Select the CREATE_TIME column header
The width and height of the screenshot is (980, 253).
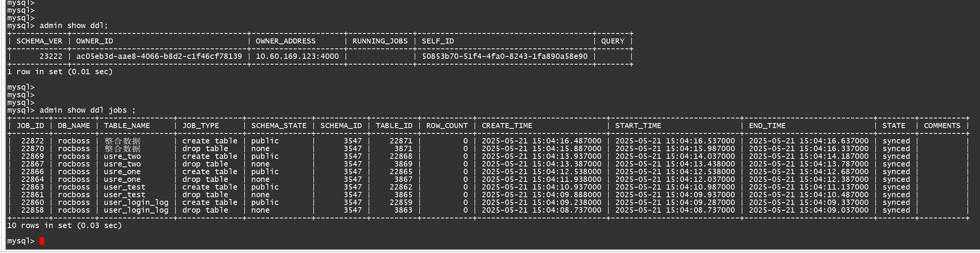[507, 126]
